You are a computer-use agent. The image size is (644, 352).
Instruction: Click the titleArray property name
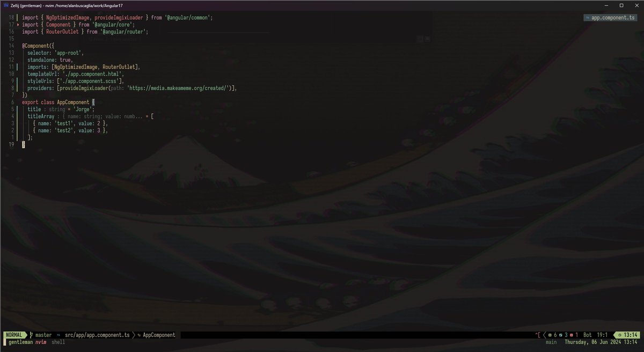(x=41, y=115)
